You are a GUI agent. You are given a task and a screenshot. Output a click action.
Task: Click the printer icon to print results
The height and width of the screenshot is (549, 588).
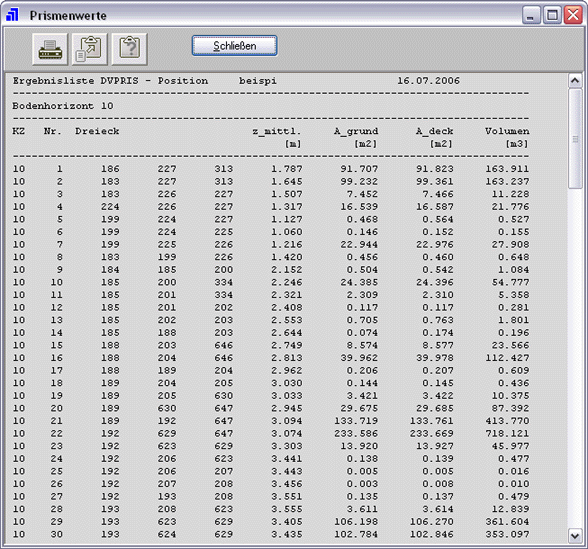pos(50,49)
